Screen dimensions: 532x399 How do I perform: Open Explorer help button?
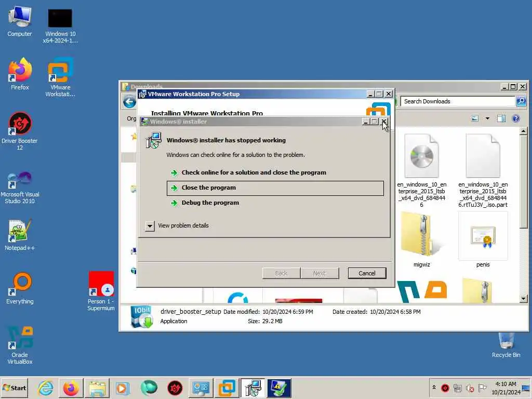click(516, 118)
